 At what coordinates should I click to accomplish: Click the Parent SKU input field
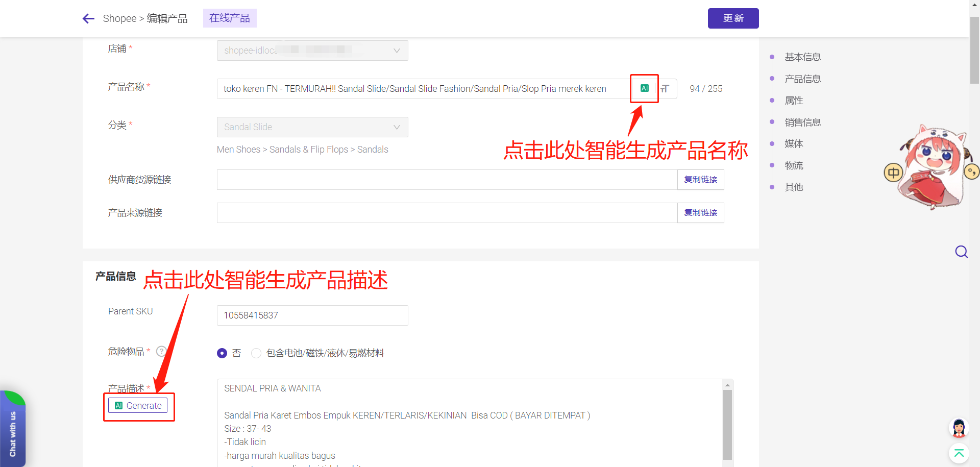(312, 315)
